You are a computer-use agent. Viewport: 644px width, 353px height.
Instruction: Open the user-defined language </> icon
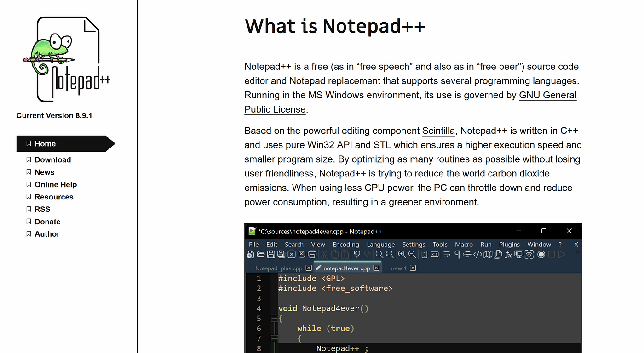tap(477, 254)
